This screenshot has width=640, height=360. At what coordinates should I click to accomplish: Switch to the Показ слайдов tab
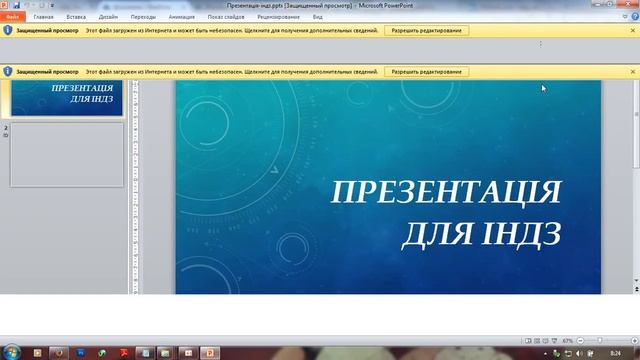pos(226,17)
